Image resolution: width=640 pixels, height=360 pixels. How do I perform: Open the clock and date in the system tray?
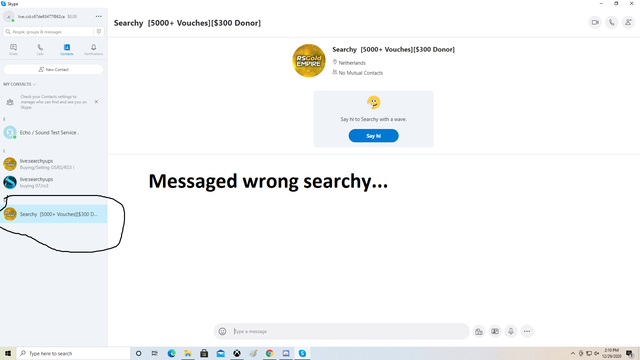pyautogui.click(x=611, y=353)
